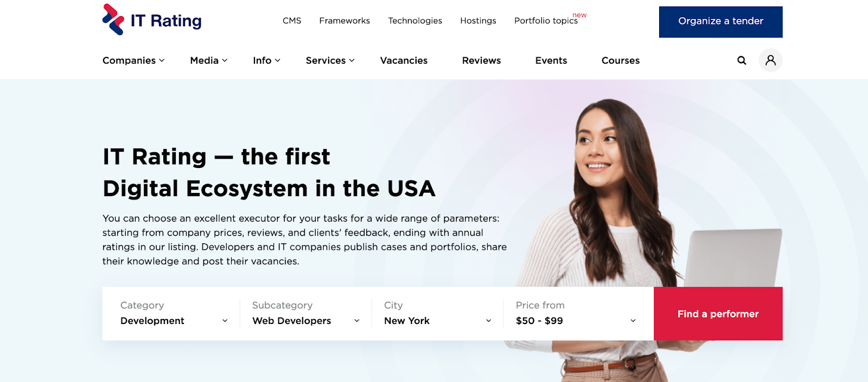The image size is (868, 382).
Task: Click the Organize a tender button
Action: [x=720, y=22]
